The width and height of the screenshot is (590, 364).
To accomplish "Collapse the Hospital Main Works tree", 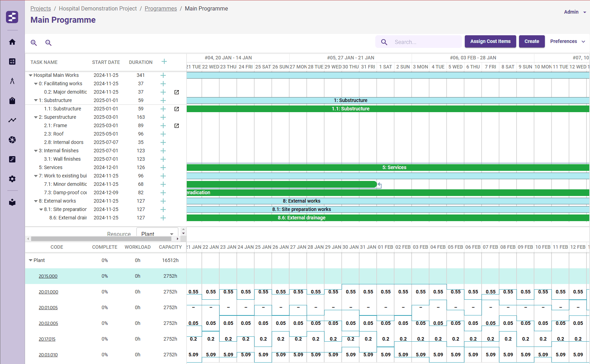I will tap(31, 75).
